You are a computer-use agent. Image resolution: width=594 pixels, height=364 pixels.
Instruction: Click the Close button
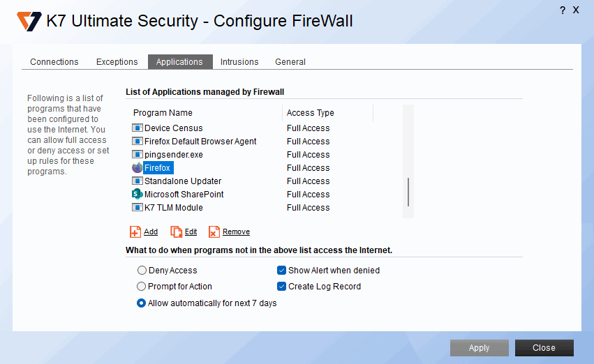click(x=544, y=348)
